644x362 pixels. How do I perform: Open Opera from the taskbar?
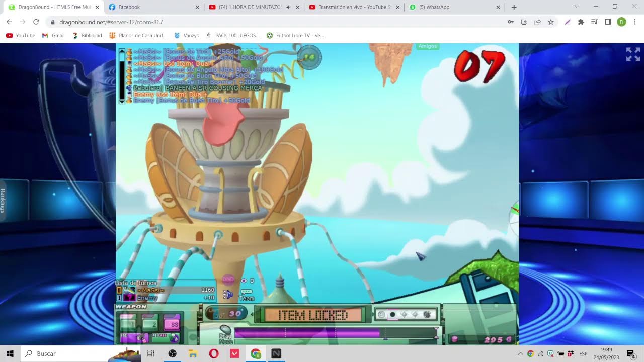(x=214, y=353)
